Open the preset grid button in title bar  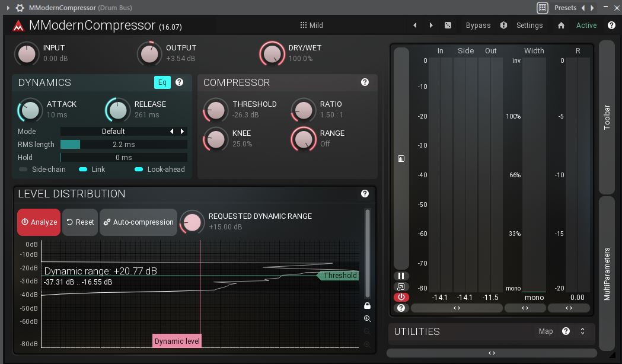[543, 8]
